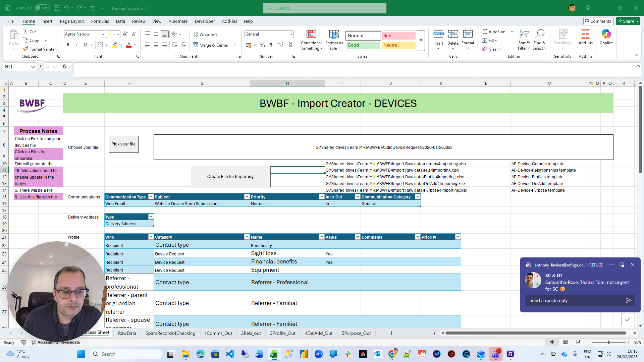This screenshot has height=362, width=644.
Task: Open the Communication Type filter dropdown
Action: tap(151, 197)
